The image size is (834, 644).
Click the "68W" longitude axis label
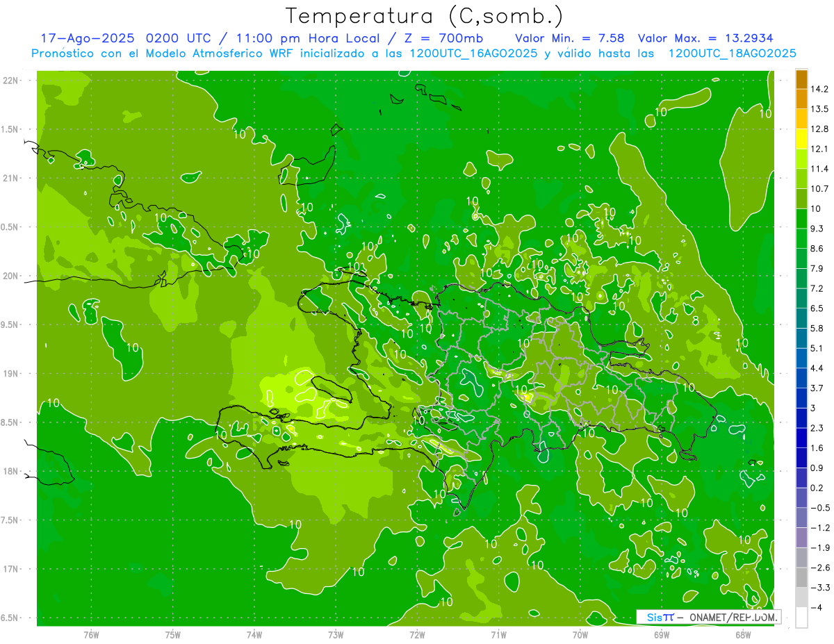point(743,635)
